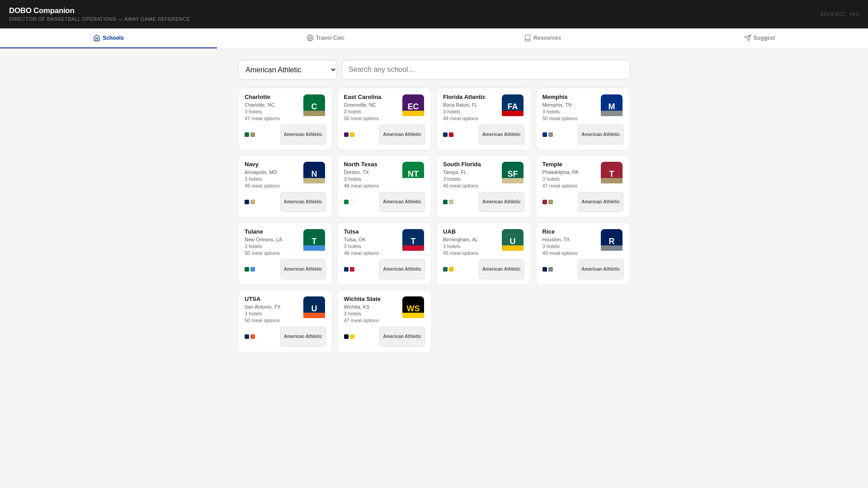Image resolution: width=868 pixels, height=488 pixels.
Task: Switch to the Schools tab
Action: tap(108, 38)
